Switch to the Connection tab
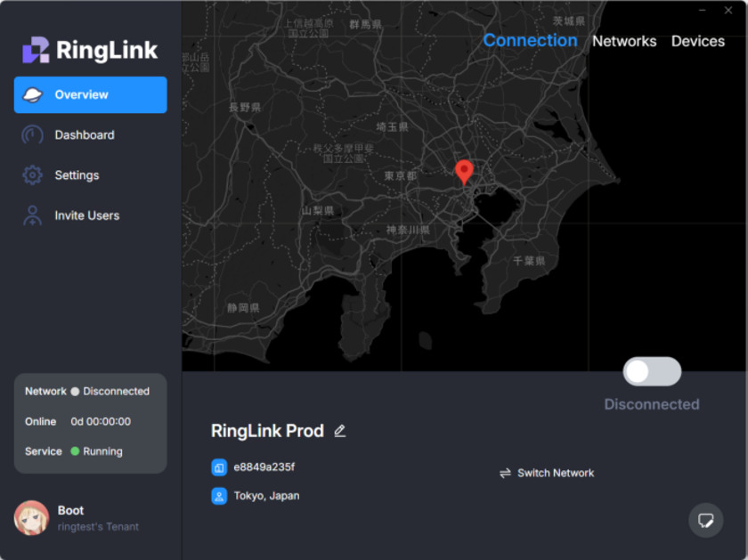The image size is (748, 560). pyautogui.click(x=530, y=41)
